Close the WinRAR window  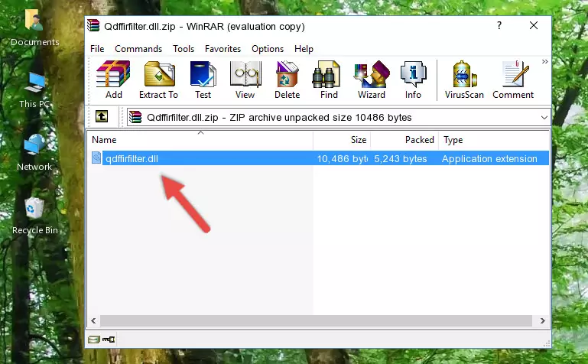(x=534, y=25)
